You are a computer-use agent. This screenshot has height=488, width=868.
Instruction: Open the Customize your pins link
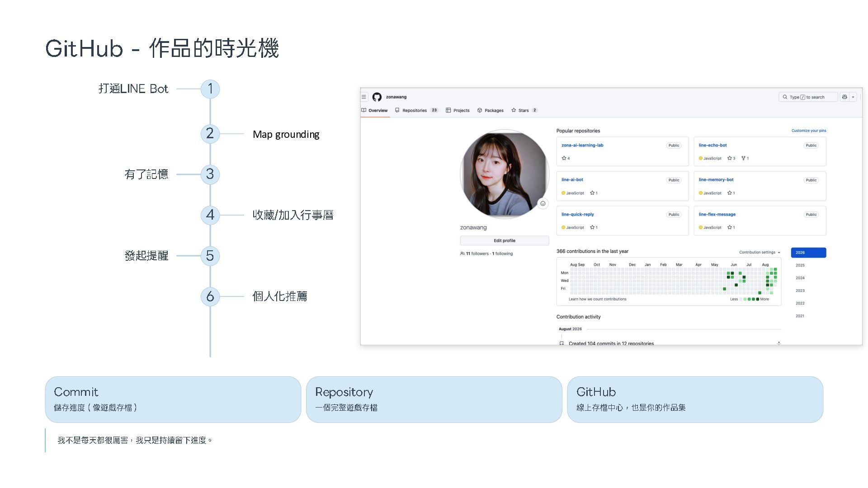pos(809,131)
